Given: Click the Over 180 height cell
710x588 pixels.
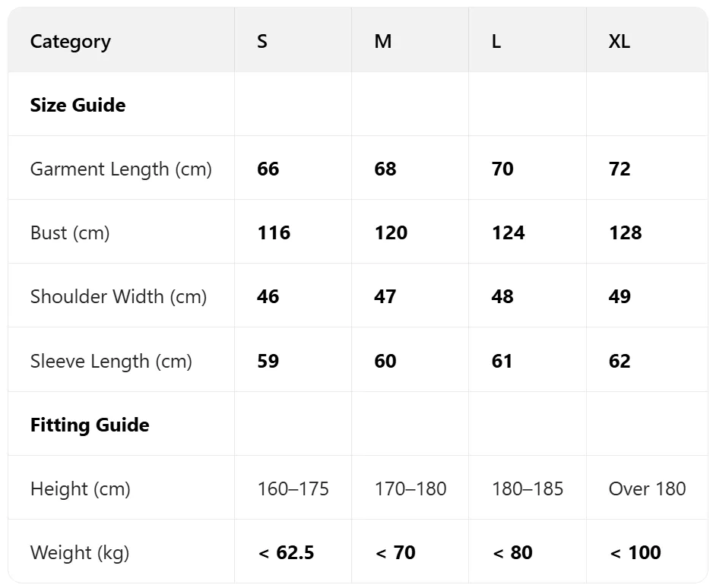Looking at the screenshot, I should pyautogui.click(x=647, y=488).
